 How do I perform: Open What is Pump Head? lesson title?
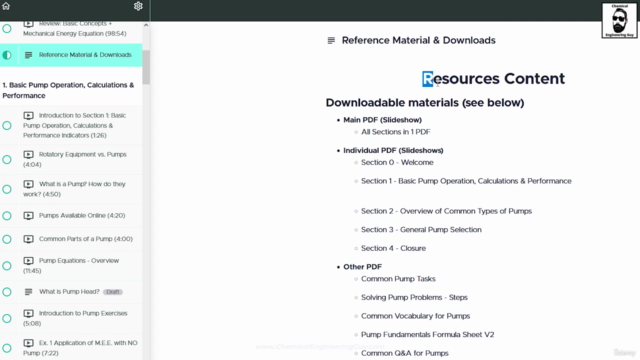69,292
